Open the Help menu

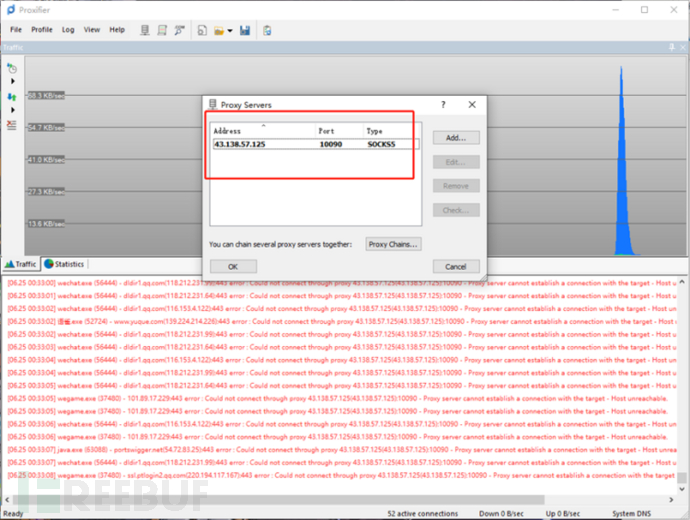pyautogui.click(x=117, y=29)
